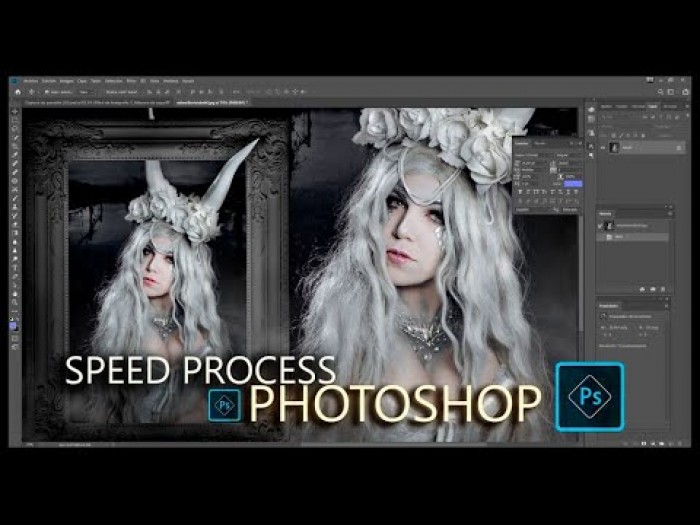Open the search magnifier in options bar

[661, 92]
